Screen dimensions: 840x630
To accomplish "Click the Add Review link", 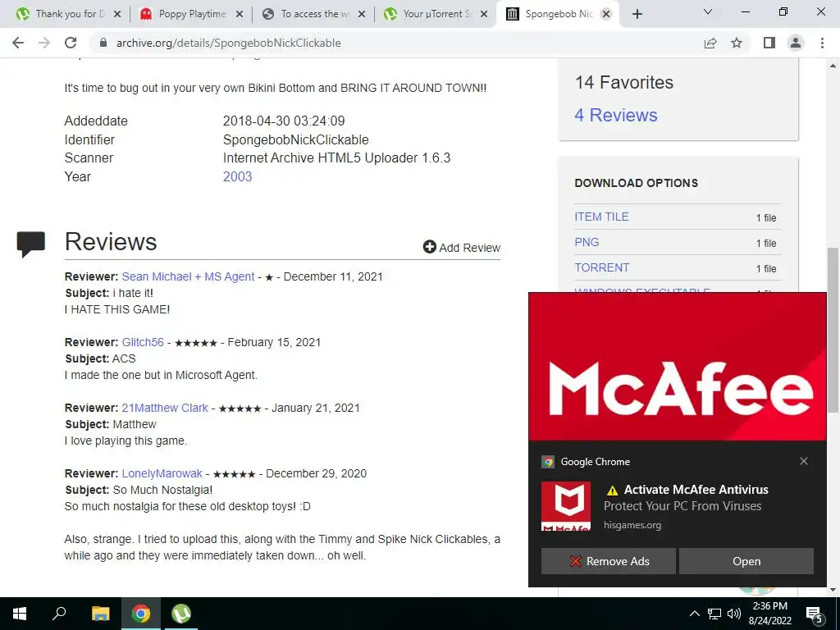I will pos(462,248).
